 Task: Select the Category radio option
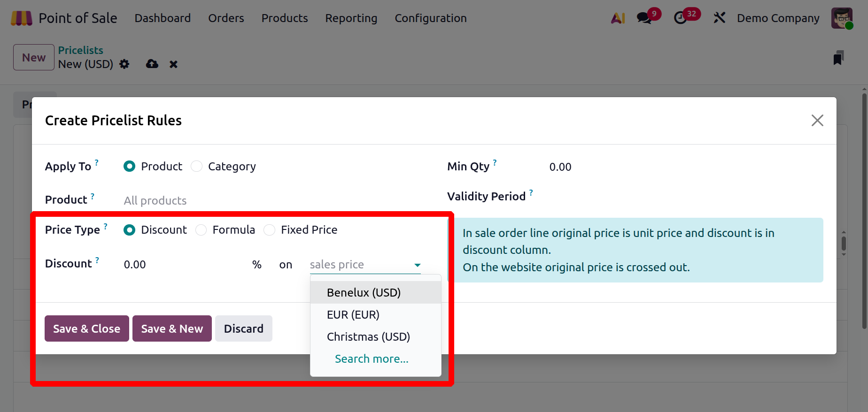[x=197, y=167]
